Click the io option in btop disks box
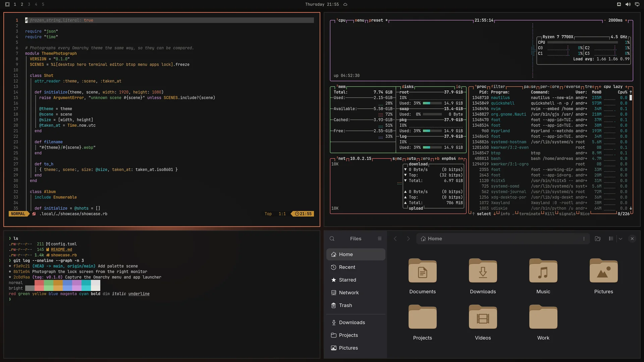644x362 pixels. 458,87
